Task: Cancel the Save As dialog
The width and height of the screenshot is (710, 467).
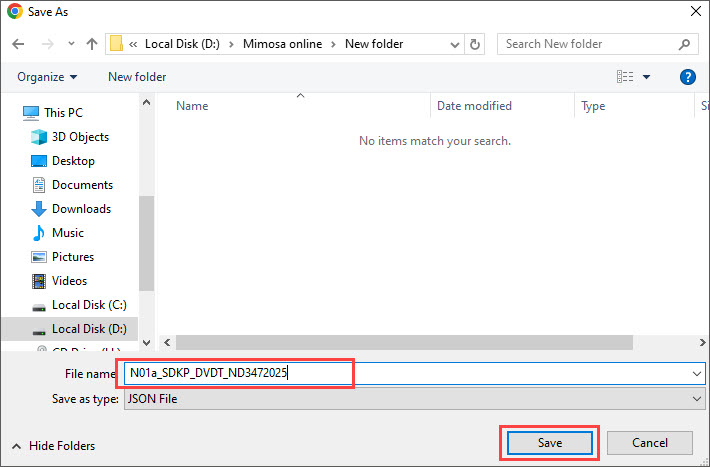Action: point(650,442)
